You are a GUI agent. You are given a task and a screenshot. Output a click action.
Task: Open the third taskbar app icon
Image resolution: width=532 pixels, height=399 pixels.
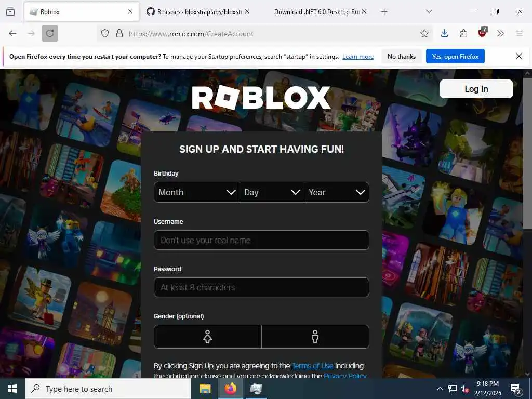click(256, 389)
